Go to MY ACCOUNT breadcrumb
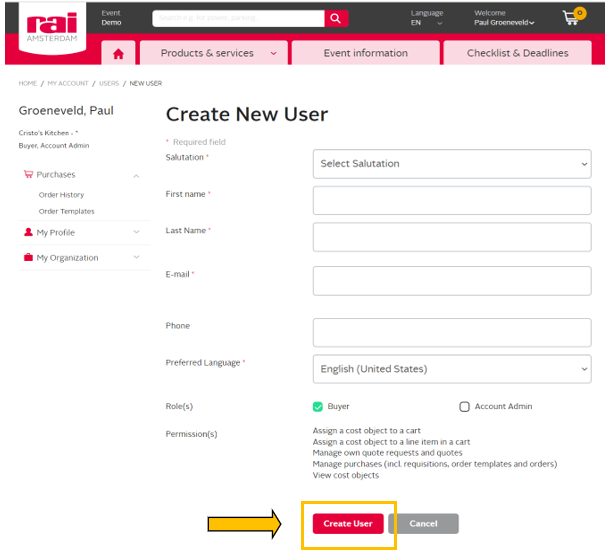The height and width of the screenshot is (555, 612). 68,83
